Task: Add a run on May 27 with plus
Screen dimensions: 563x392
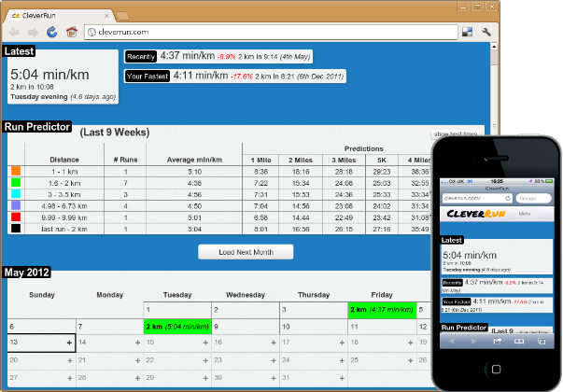Action: tap(69, 378)
